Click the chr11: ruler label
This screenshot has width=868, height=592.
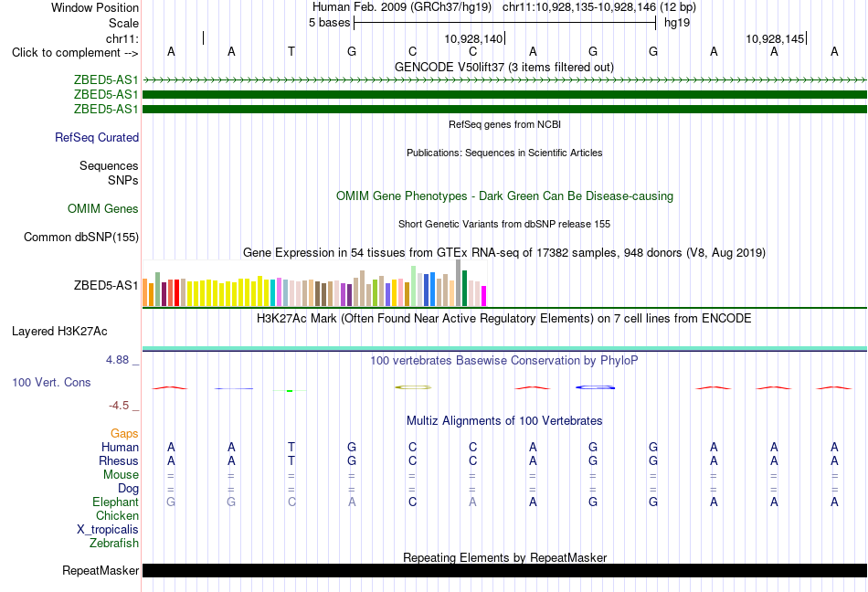coord(122,38)
